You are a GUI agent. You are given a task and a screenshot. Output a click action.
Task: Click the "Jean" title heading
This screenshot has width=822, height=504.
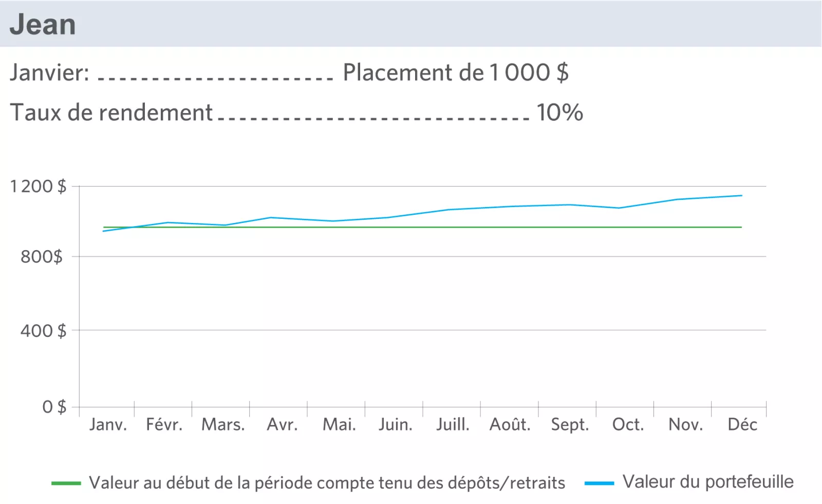point(43,25)
